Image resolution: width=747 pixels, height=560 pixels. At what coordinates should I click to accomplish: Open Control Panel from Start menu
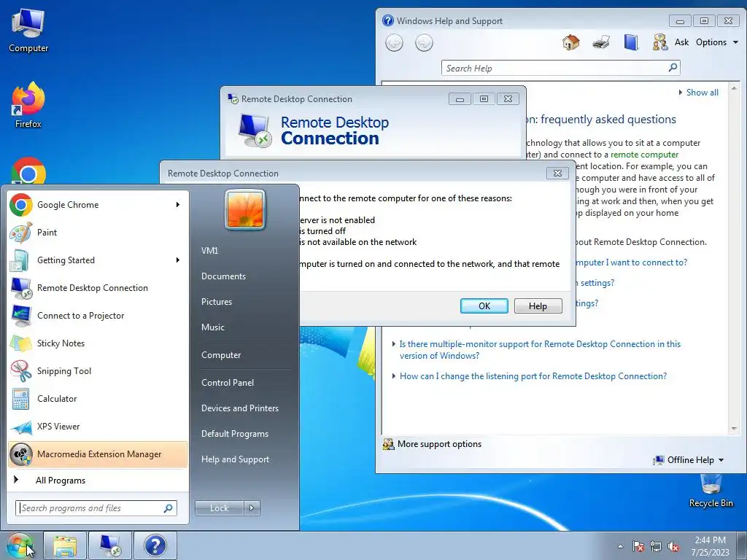228,383
